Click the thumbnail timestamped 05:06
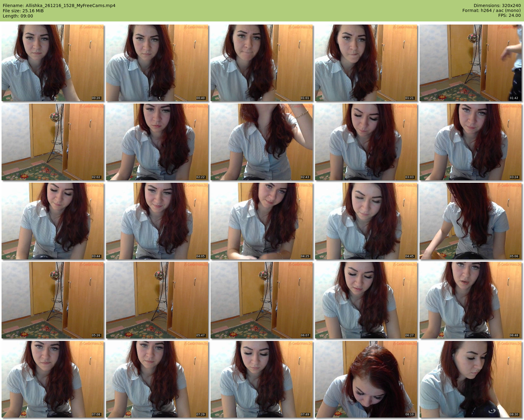The image size is (524, 420). [470, 221]
